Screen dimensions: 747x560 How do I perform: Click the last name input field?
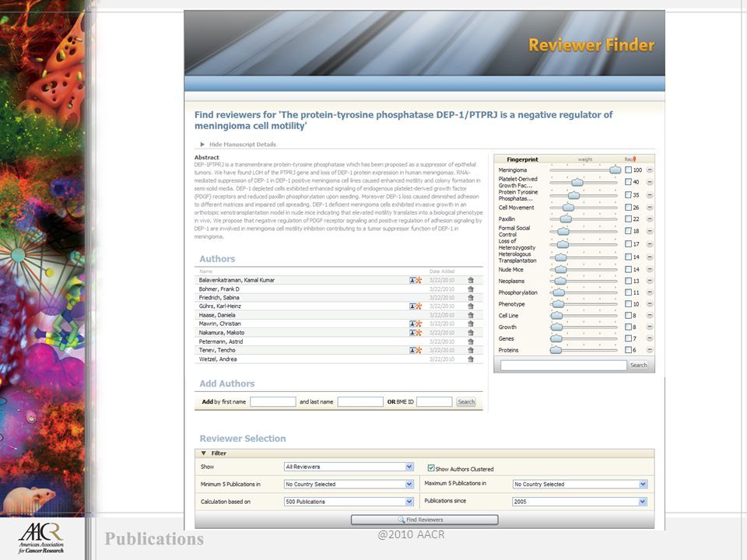click(360, 402)
